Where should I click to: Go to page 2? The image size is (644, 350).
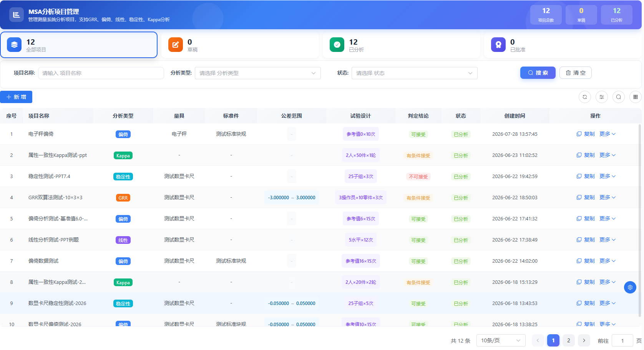click(569, 340)
